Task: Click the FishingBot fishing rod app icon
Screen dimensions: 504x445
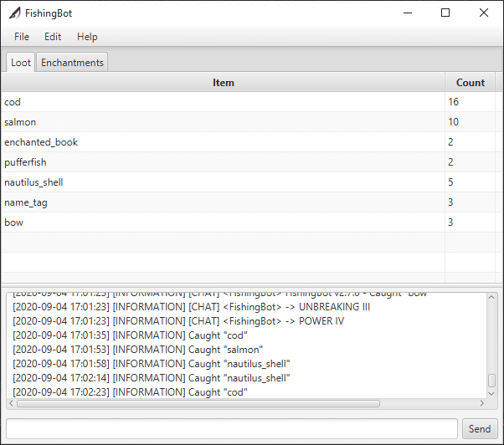Action: pos(15,13)
